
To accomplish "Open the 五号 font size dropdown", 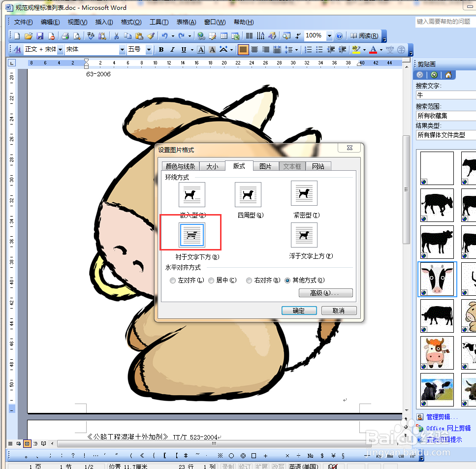I will click(x=149, y=50).
